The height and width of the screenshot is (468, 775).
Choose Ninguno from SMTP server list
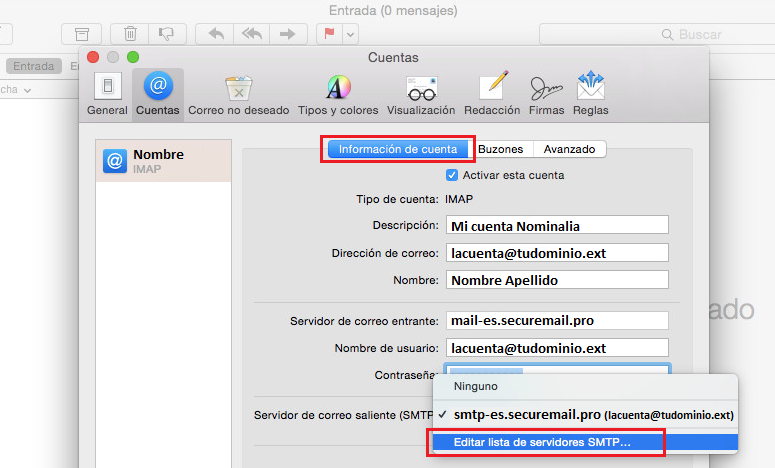click(x=475, y=386)
